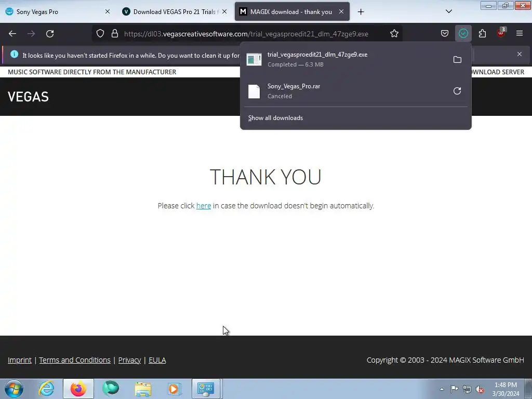
Task: Open the control panel taskbar window
Action: tap(206, 389)
